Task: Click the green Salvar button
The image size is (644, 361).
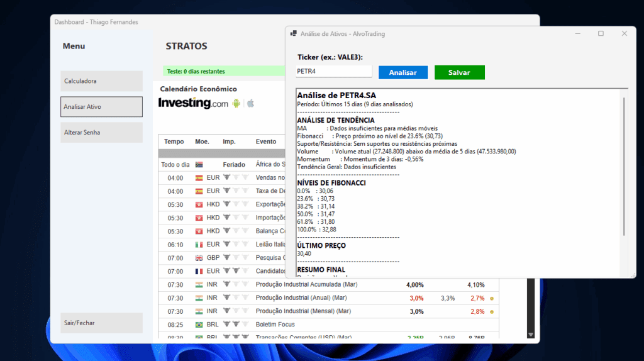Action: [x=459, y=72]
